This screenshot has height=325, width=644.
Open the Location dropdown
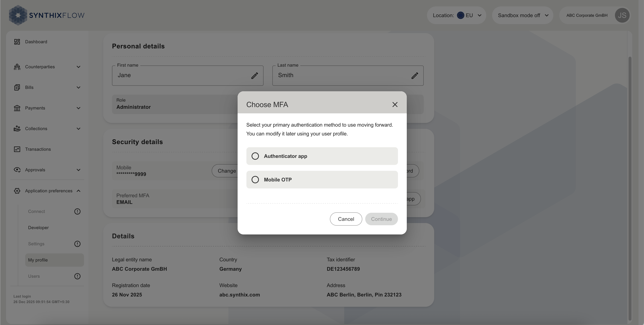[456, 15]
